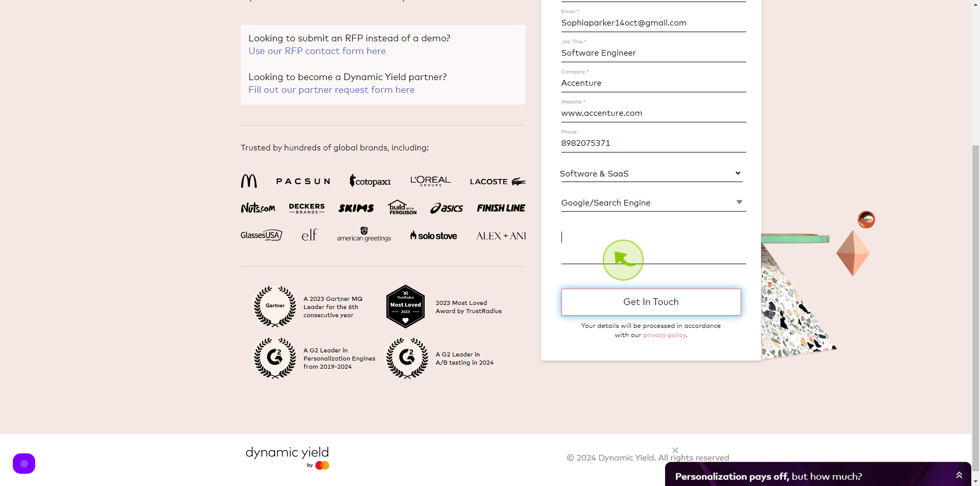Click the copyright 2024 Dynamic Yield text

648,457
